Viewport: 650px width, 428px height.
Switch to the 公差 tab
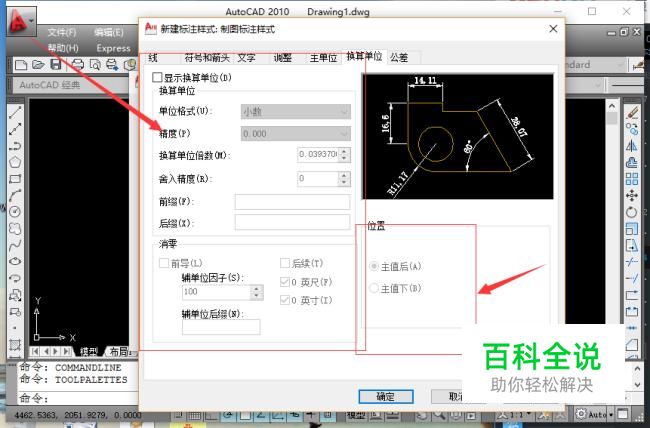point(399,58)
